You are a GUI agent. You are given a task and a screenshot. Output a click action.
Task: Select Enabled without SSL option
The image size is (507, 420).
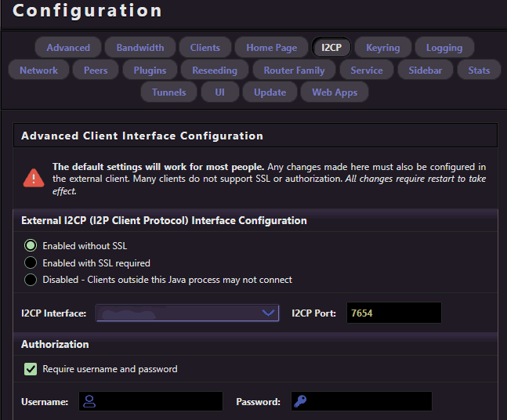(x=31, y=246)
